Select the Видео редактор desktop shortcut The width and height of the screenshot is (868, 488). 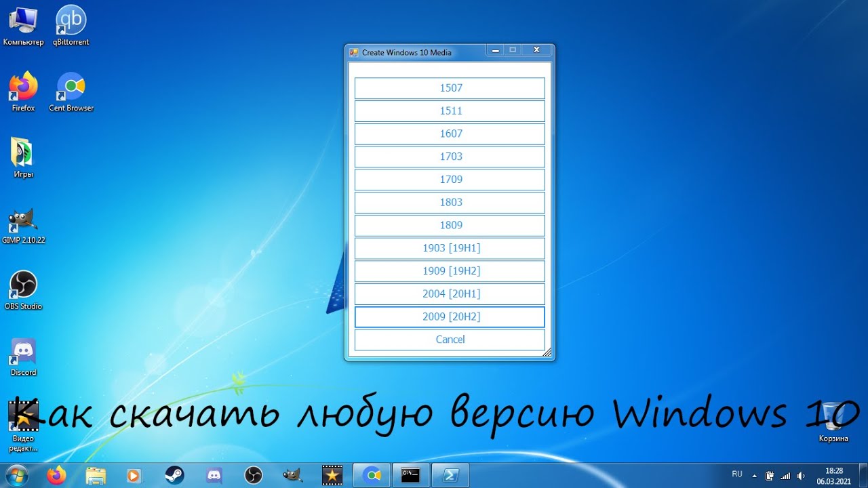tap(23, 426)
